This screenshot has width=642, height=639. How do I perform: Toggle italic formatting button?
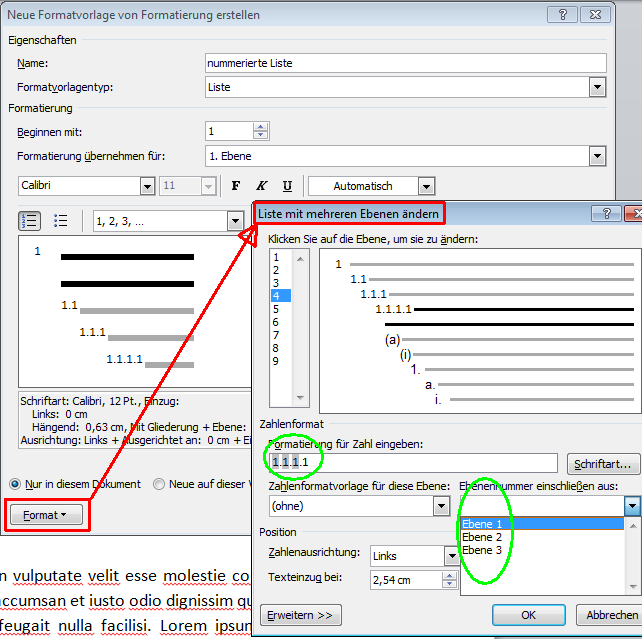click(262, 186)
